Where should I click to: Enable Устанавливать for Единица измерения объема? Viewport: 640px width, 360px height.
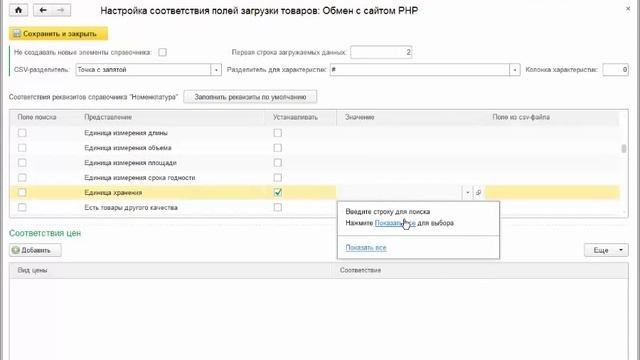[278, 148]
